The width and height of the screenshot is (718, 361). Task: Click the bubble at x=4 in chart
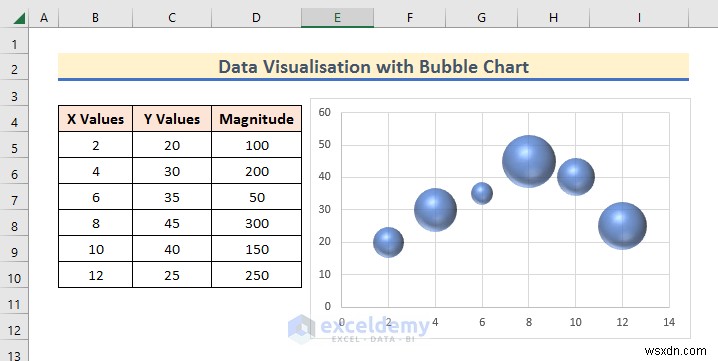tap(435, 209)
